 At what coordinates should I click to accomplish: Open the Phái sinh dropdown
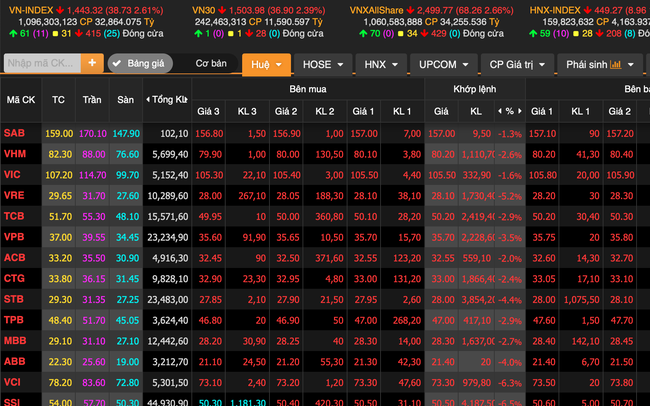(600, 65)
